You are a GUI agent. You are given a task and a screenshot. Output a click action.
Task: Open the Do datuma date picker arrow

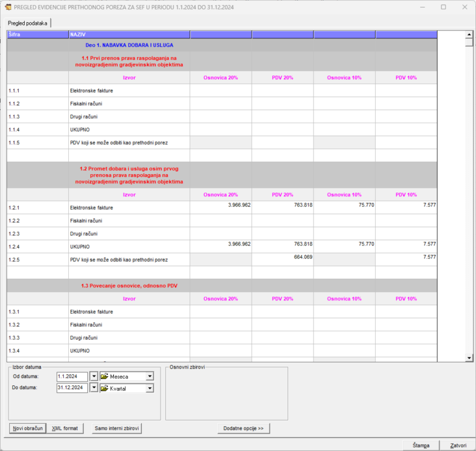pyautogui.click(x=94, y=388)
